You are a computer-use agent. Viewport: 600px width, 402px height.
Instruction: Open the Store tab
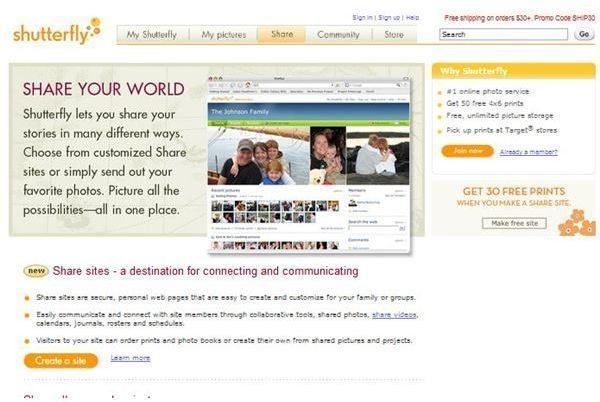[394, 35]
